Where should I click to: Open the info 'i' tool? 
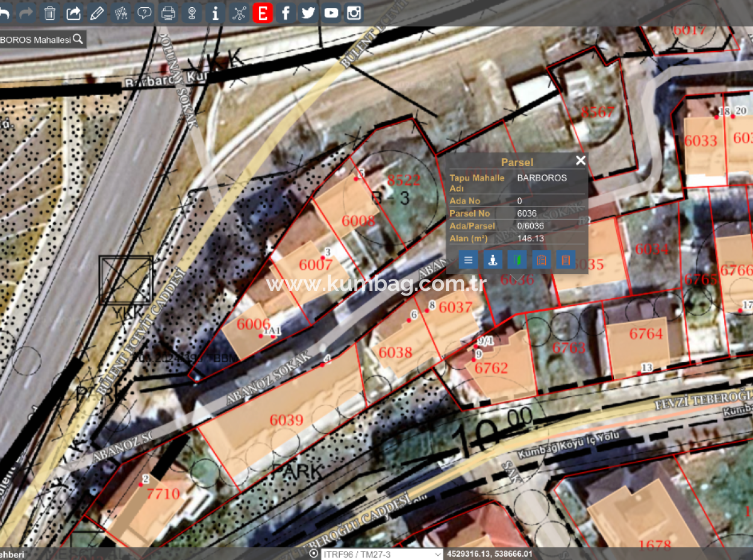215,13
